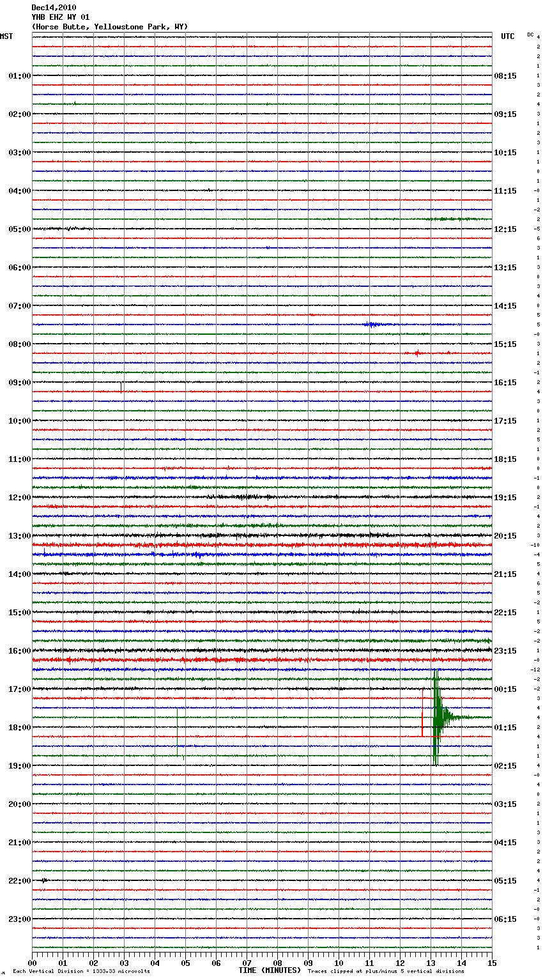The height and width of the screenshot is (980, 543).
Task: Click the 08:15 UTC time label
Action: 505,76
